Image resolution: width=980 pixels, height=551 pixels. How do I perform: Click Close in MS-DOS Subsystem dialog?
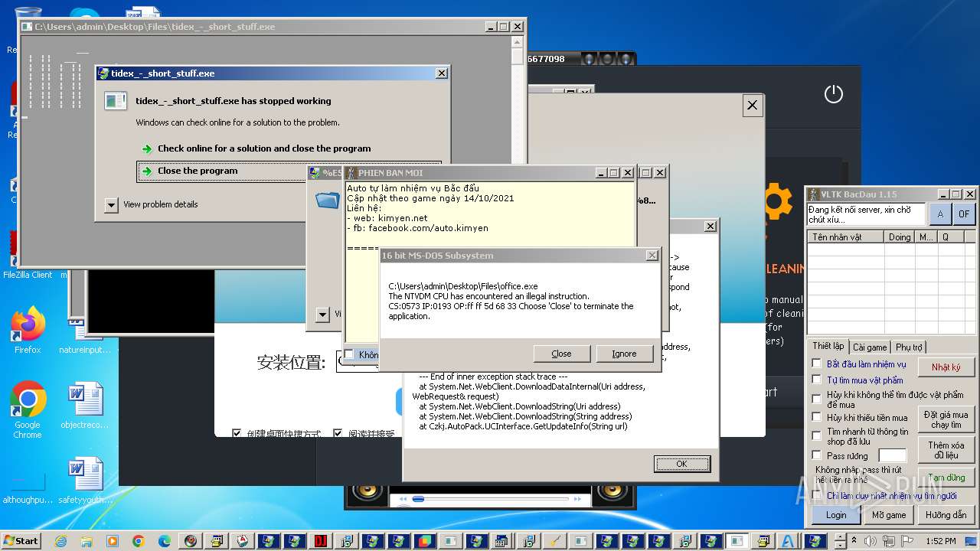[x=561, y=354]
